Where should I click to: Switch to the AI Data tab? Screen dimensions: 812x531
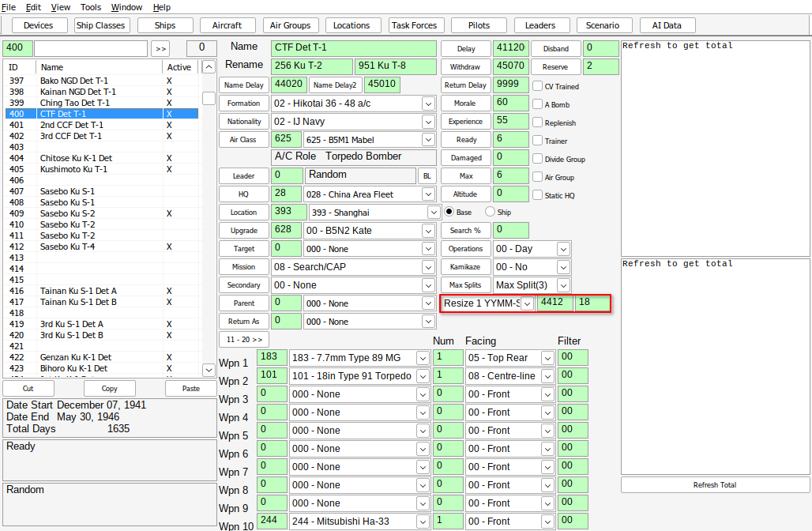[667, 25]
